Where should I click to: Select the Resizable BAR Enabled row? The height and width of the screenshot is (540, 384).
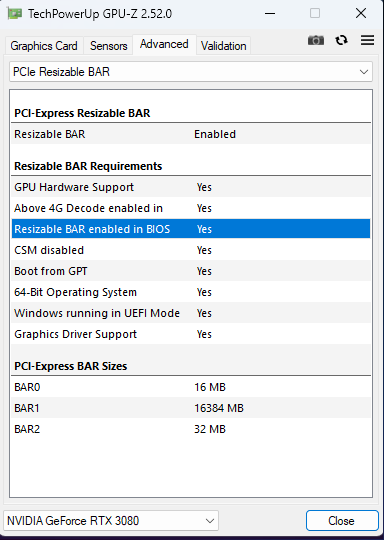(191, 134)
